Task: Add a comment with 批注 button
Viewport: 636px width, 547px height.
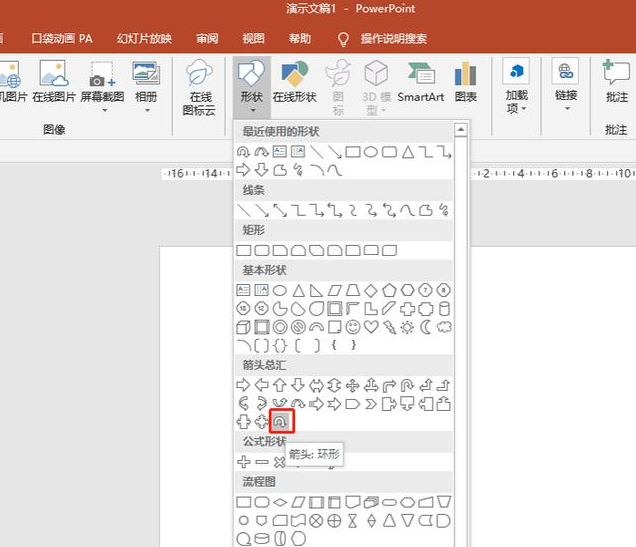Action: tap(617, 83)
